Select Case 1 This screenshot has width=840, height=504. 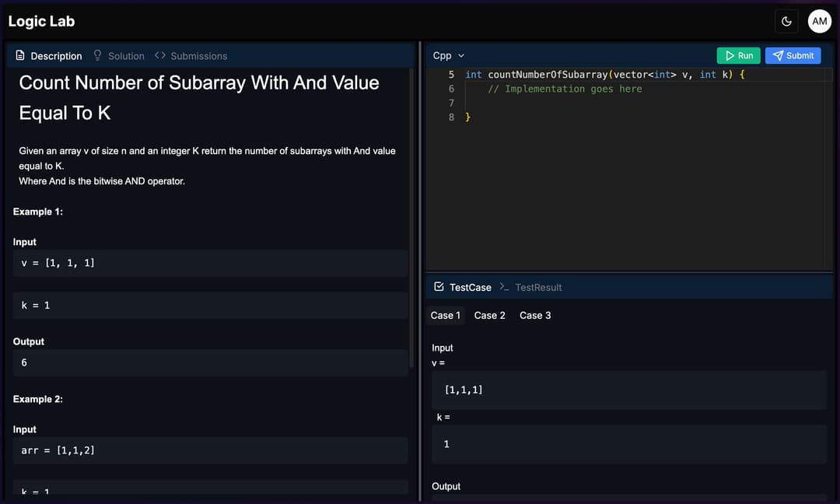[445, 316]
